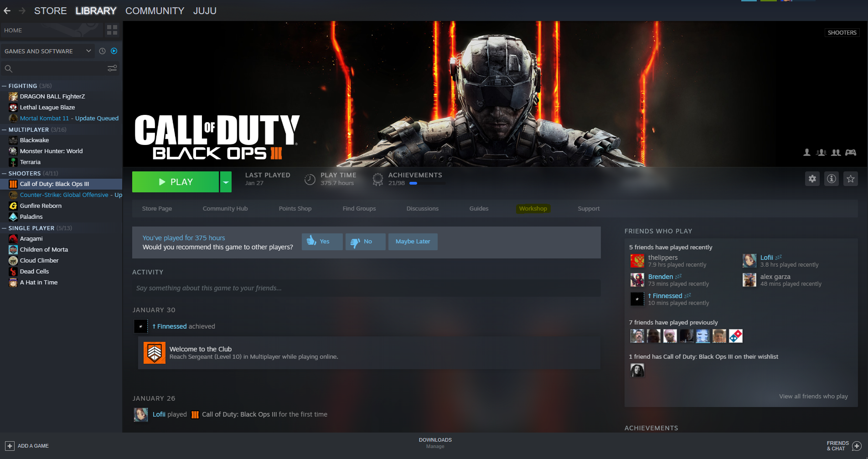Choose Maybe Later for recommendation
The width and height of the screenshot is (868, 459).
tap(413, 242)
